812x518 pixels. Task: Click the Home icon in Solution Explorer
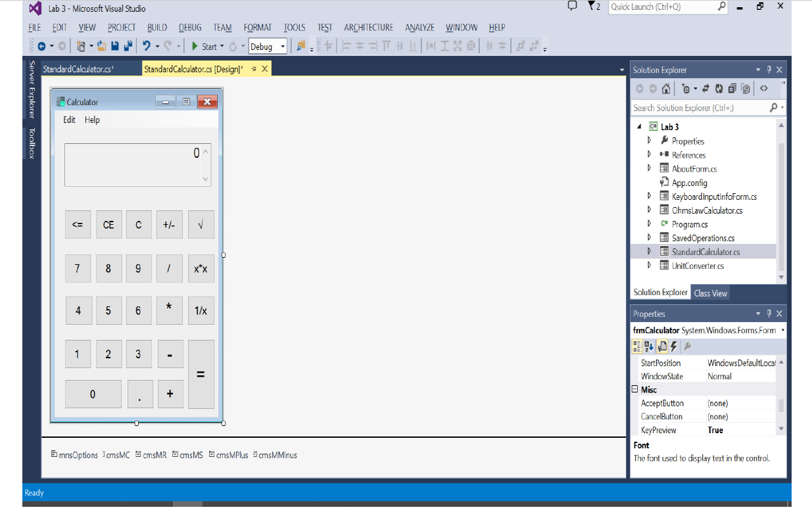(x=666, y=88)
